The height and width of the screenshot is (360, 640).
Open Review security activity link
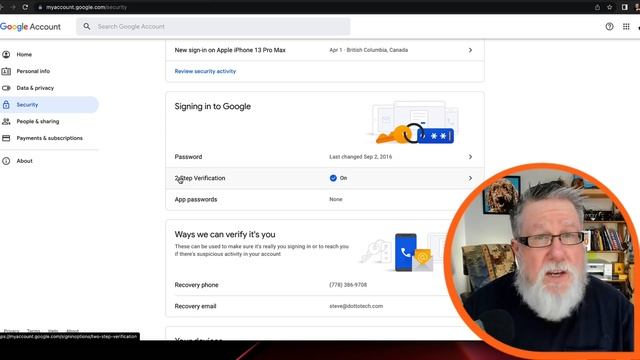pos(205,71)
